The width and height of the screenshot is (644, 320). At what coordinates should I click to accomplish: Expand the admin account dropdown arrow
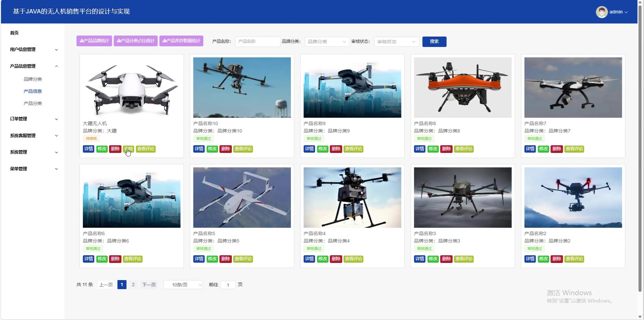[626, 12]
